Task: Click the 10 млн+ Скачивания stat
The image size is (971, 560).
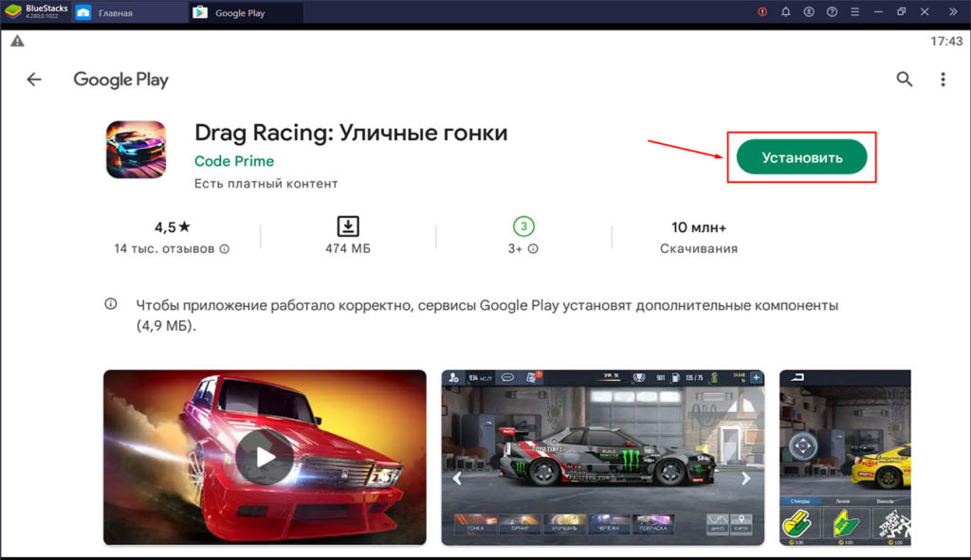Action: click(x=699, y=237)
